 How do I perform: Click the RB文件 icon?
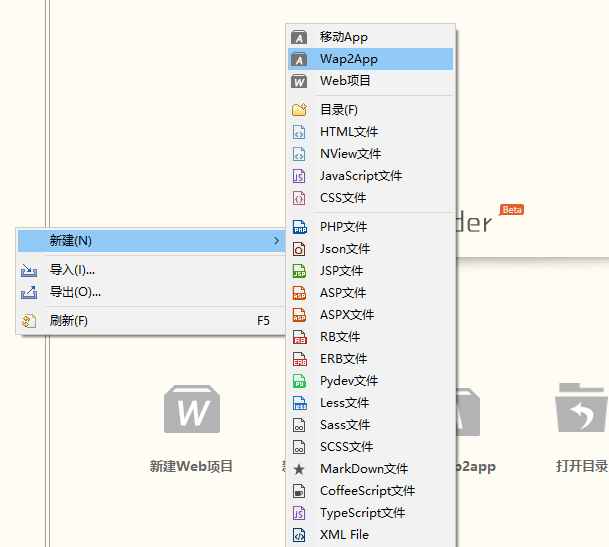299,337
